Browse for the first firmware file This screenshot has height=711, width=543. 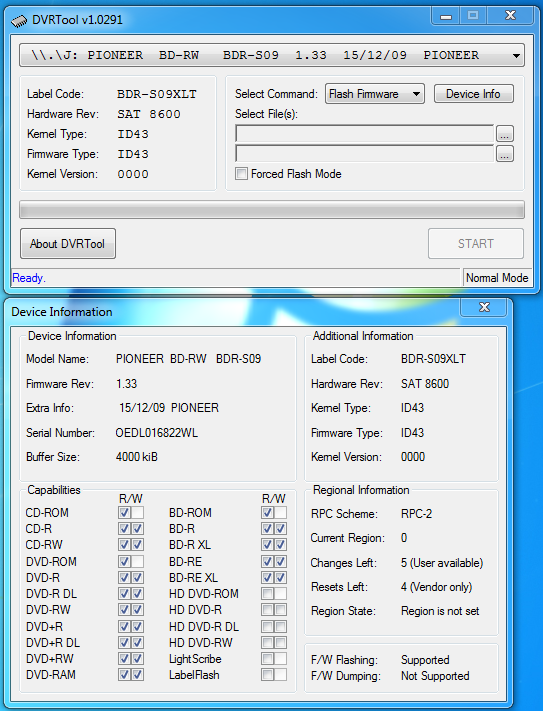[505, 134]
